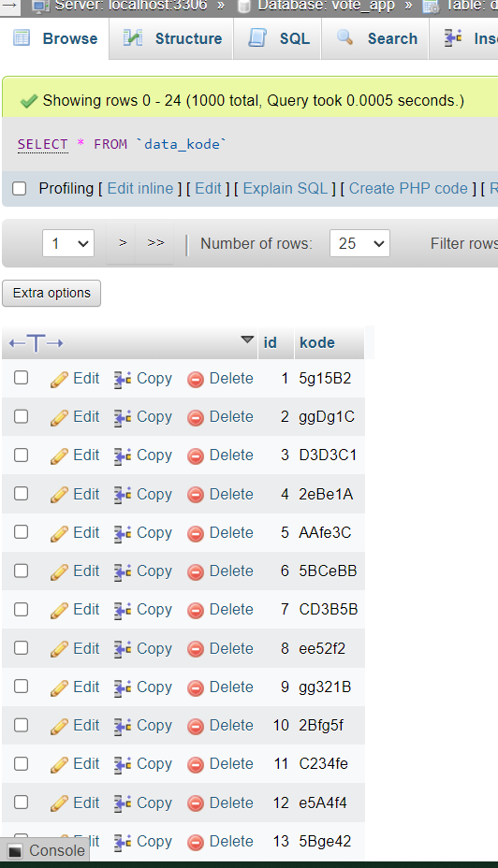Click the red Delete icon for row 5Bge42
Image resolution: width=498 pixels, height=868 pixels.
(x=195, y=842)
